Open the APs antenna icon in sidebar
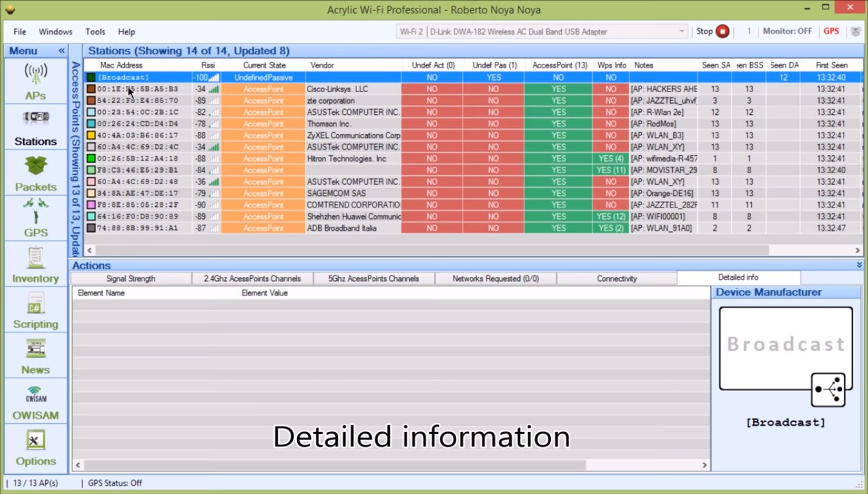 coord(35,74)
